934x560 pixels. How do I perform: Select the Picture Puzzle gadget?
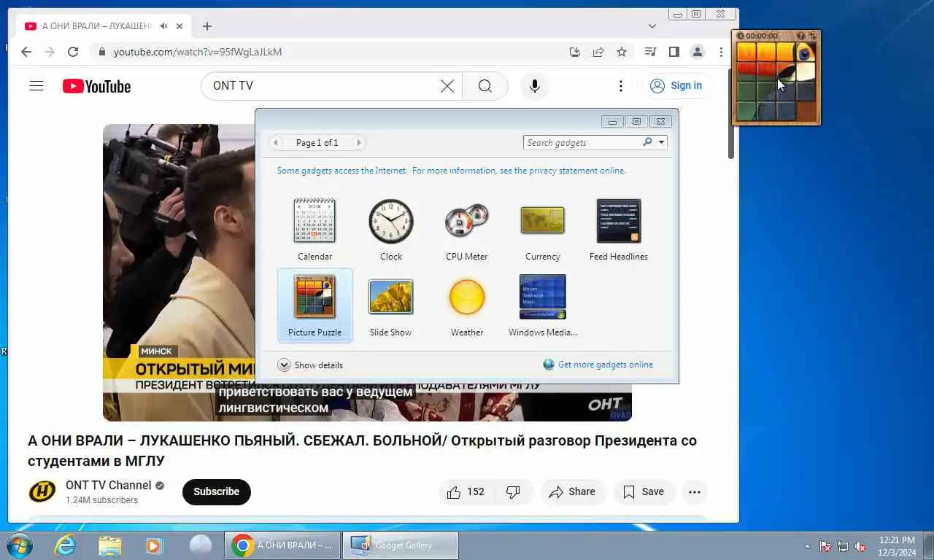[x=314, y=305]
